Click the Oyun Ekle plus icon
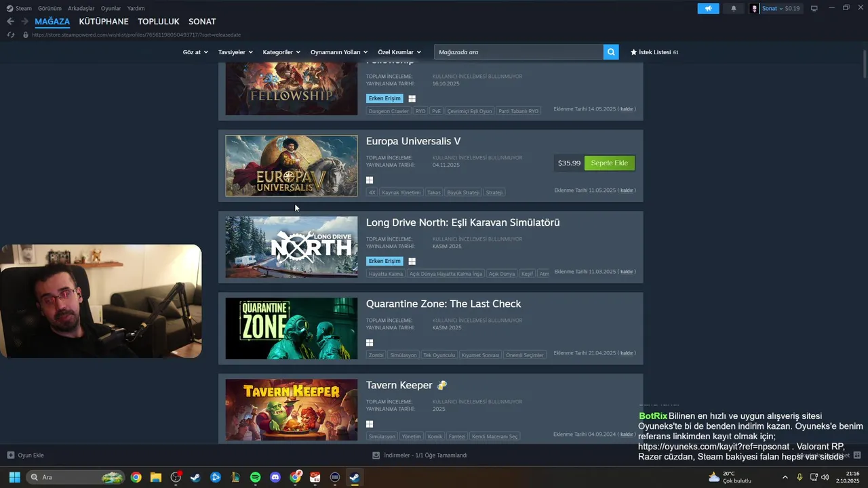868x488 pixels. (x=11, y=455)
